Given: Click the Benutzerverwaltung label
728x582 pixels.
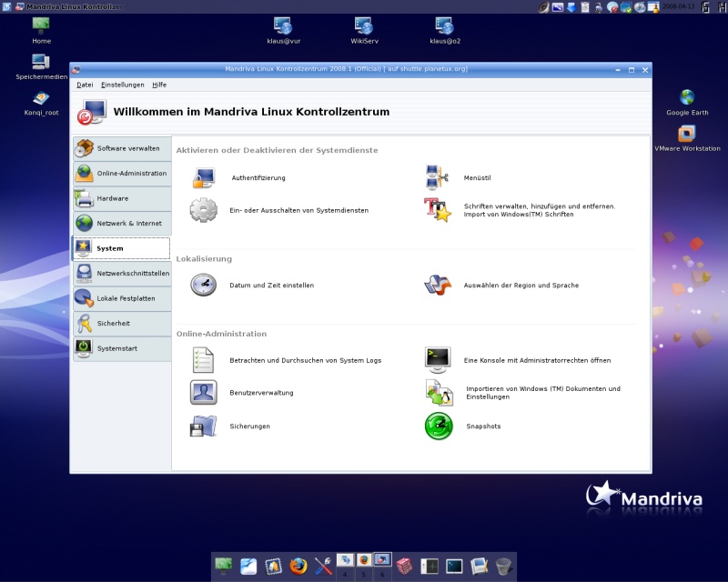Looking at the screenshot, I should click(261, 393).
